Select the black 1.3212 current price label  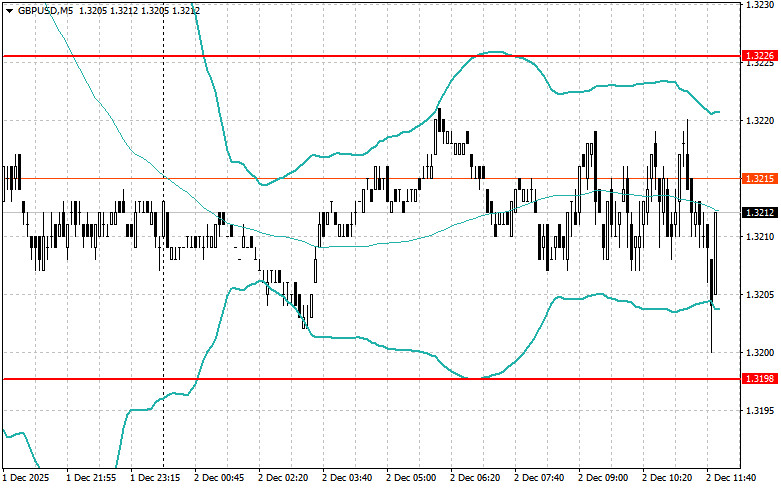click(x=760, y=213)
